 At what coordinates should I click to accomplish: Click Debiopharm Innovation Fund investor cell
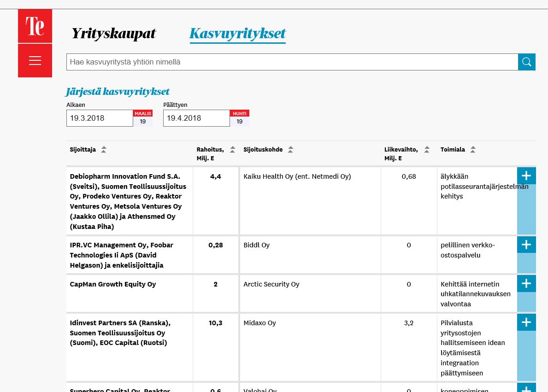click(x=130, y=201)
